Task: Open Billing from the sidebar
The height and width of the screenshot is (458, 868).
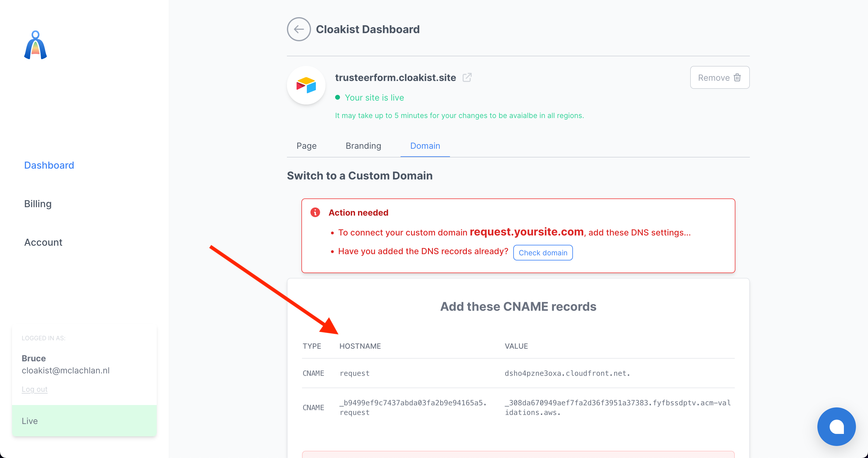Action: click(x=38, y=204)
